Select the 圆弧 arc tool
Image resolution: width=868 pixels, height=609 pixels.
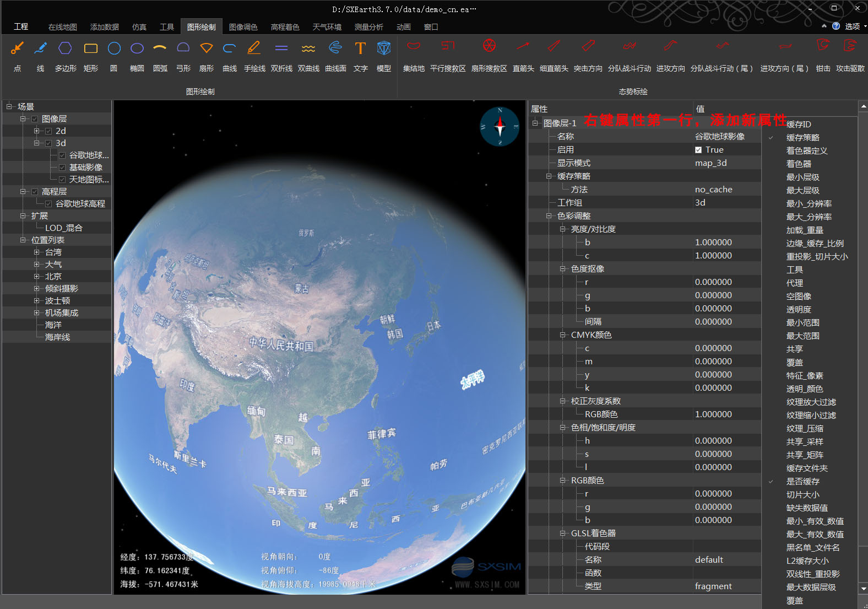pyautogui.click(x=160, y=56)
